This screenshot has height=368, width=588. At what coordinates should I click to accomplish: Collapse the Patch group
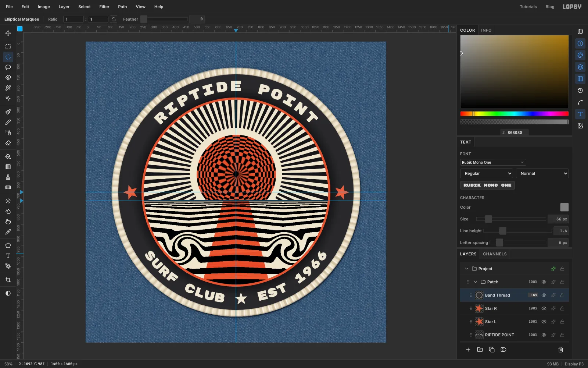point(476,282)
